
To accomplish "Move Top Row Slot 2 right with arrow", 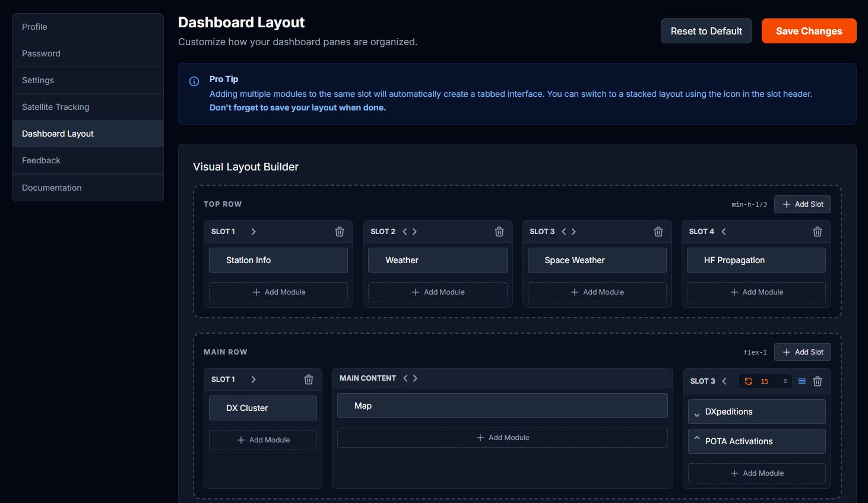I will tap(414, 232).
